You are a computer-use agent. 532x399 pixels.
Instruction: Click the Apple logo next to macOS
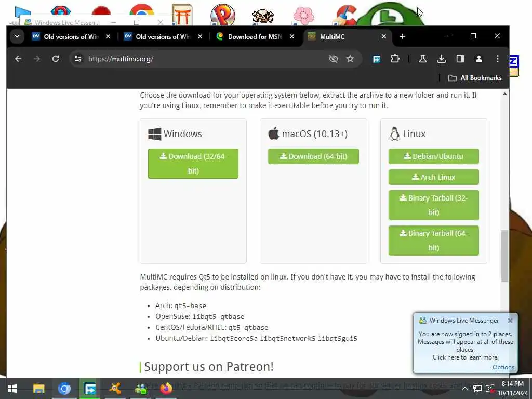tap(273, 134)
